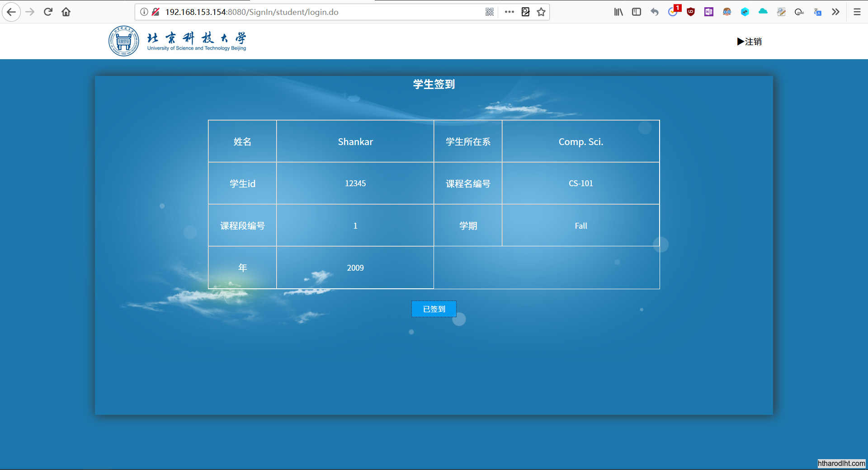Screen dimensions: 868x470
Task: Click the insecure connection padlock icon
Action: point(156,12)
